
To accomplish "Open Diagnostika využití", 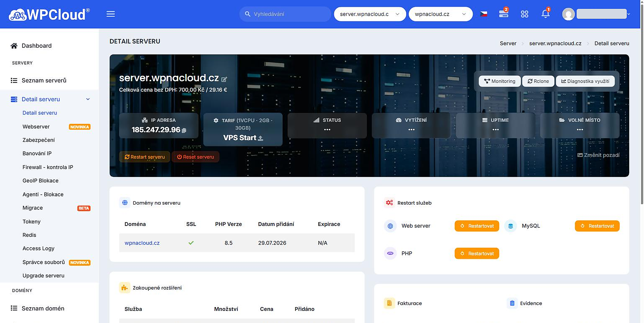I will [x=585, y=81].
